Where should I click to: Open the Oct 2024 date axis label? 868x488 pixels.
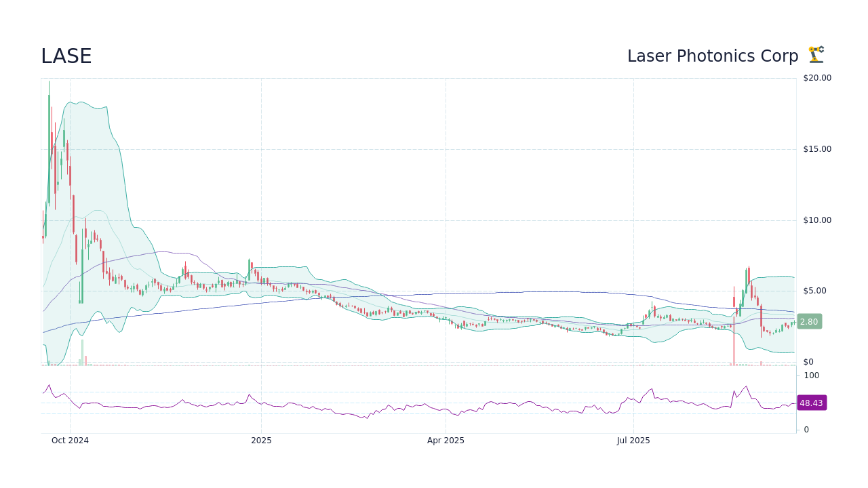[71, 440]
